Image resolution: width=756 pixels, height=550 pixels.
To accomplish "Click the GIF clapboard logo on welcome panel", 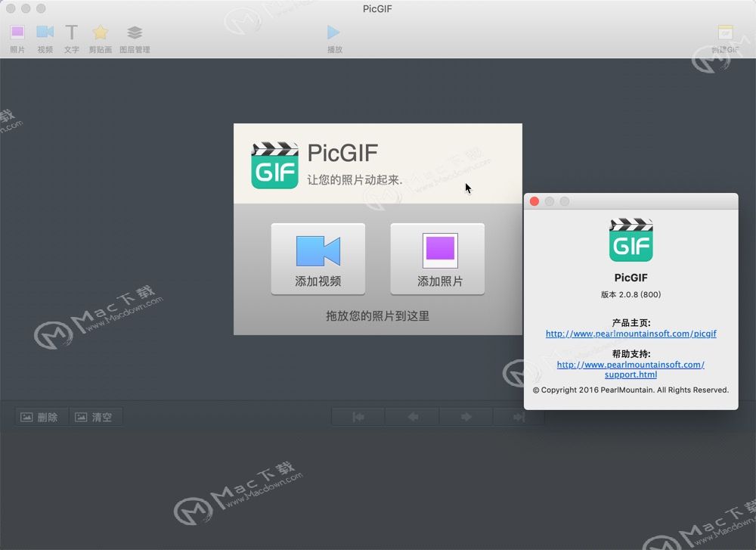I will [274, 165].
